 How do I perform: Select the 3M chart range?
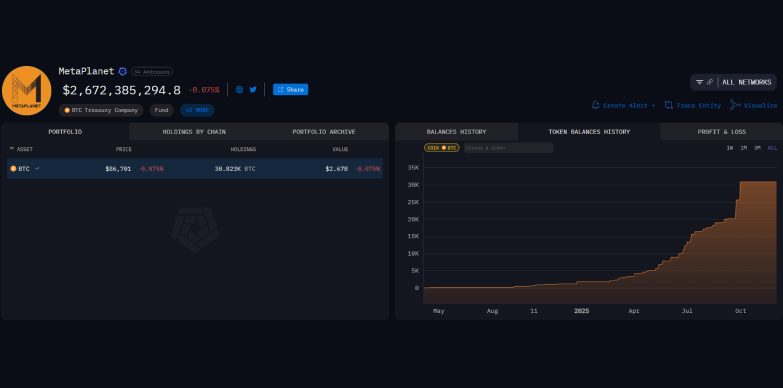(x=758, y=148)
